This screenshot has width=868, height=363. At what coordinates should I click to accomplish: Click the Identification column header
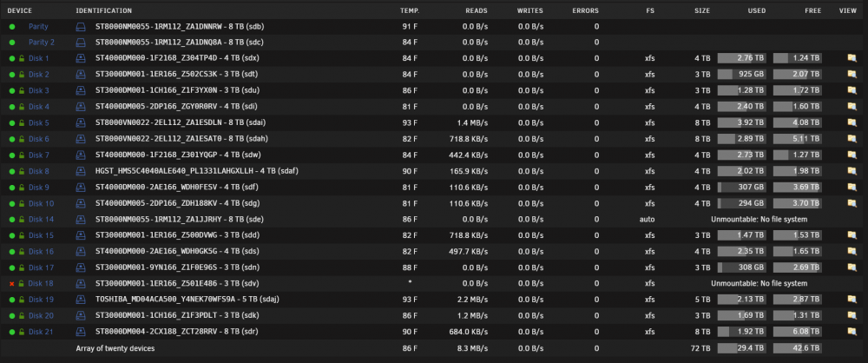103,10
